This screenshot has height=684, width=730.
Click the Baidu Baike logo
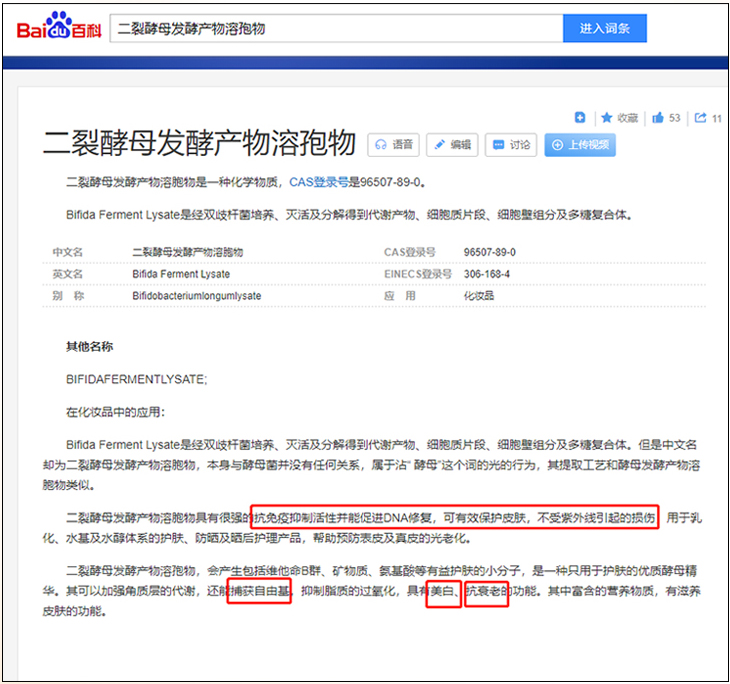click(x=58, y=27)
